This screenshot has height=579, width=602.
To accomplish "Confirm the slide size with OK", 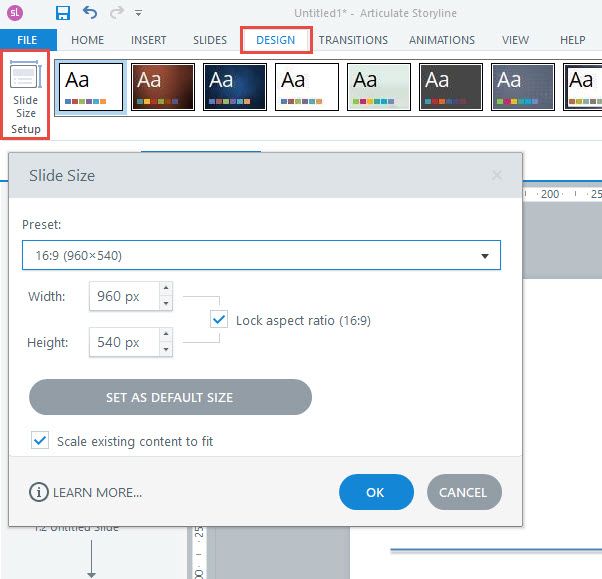I will [x=376, y=492].
